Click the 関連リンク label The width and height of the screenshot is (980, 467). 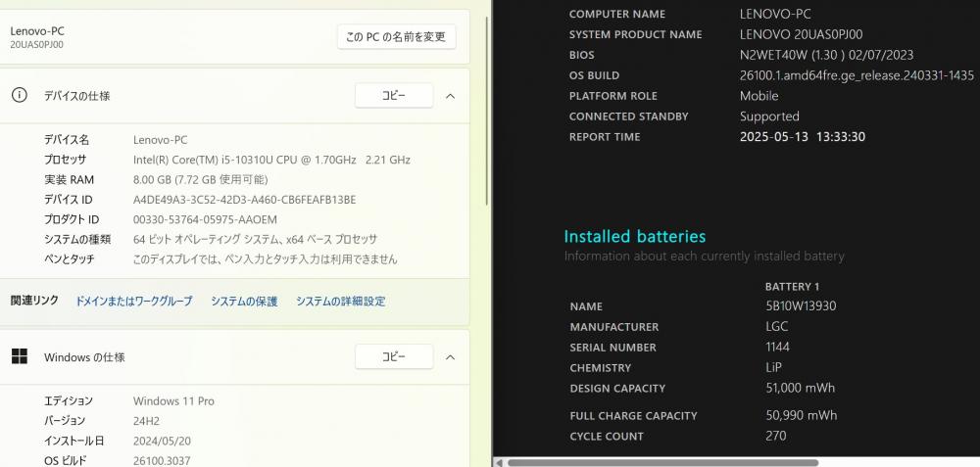[x=34, y=301]
